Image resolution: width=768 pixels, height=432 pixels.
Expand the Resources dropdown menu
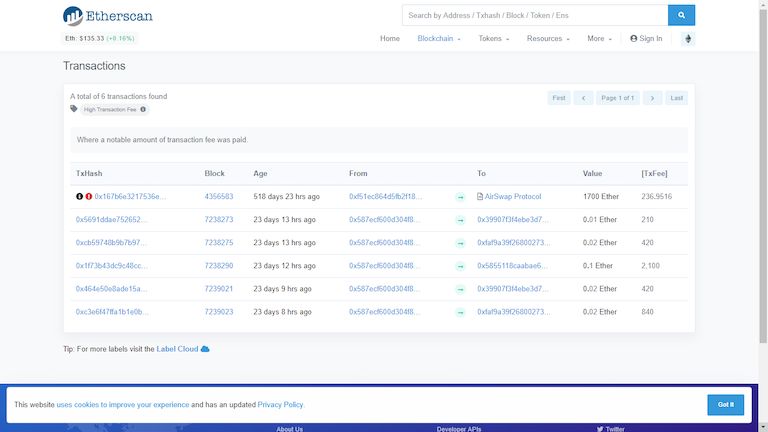[x=548, y=38]
